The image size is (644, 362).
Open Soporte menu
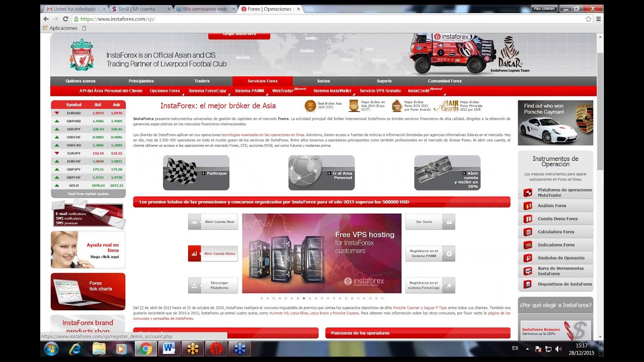point(384,81)
